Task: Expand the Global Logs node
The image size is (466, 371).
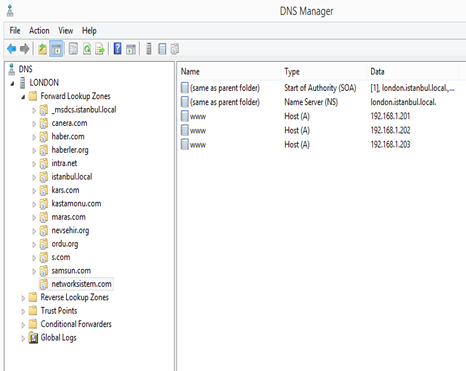Action: [x=23, y=338]
